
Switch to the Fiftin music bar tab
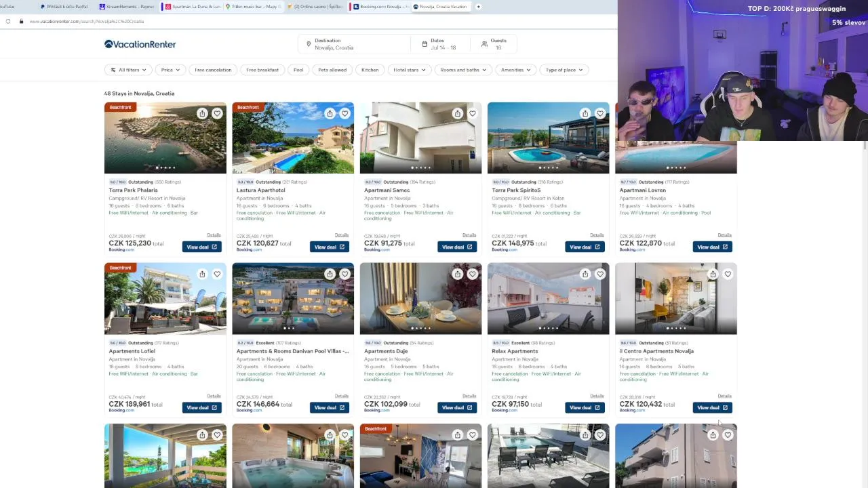(252, 7)
